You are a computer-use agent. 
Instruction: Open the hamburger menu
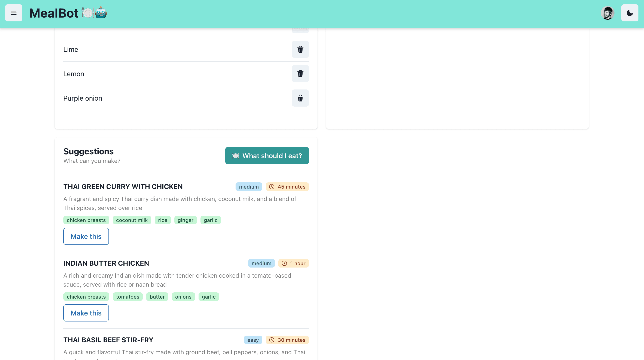pos(13,13)
